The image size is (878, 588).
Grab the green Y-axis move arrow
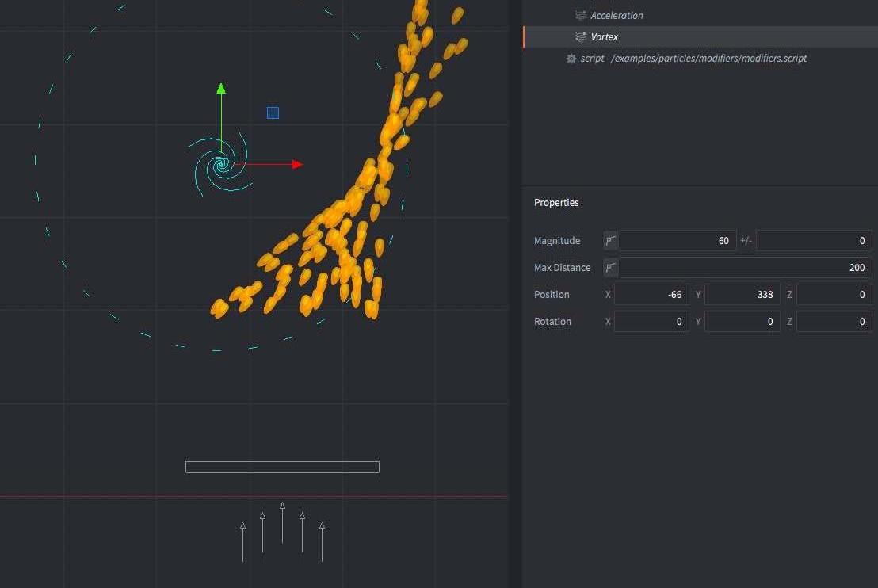tap(221, 89)
